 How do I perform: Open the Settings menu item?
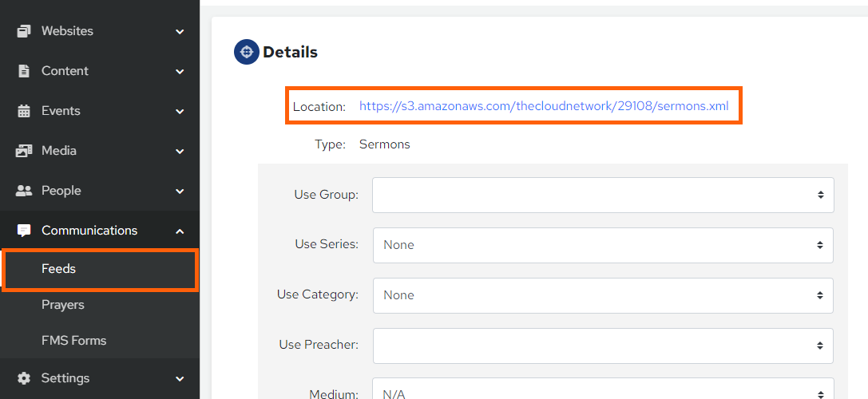point(100,378)
